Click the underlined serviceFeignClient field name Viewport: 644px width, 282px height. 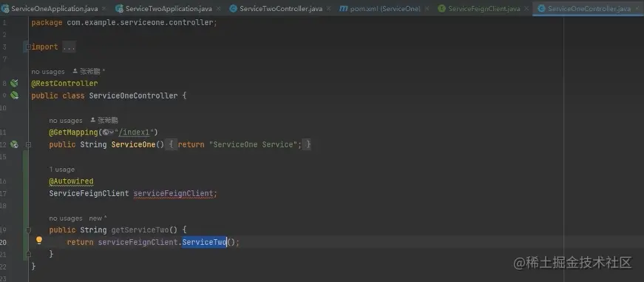point(173,193)
